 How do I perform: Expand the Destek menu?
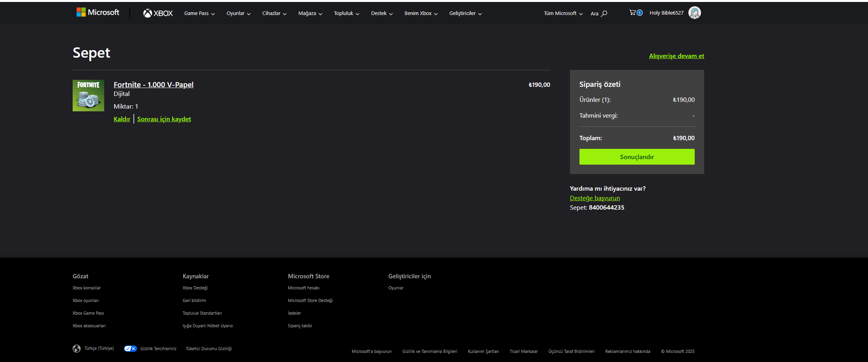[382, 13]
